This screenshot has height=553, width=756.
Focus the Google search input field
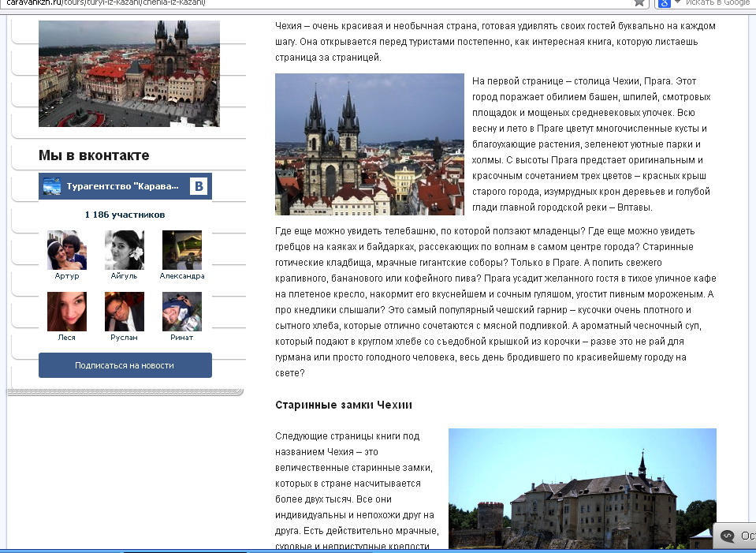click(x=718, y=3)
